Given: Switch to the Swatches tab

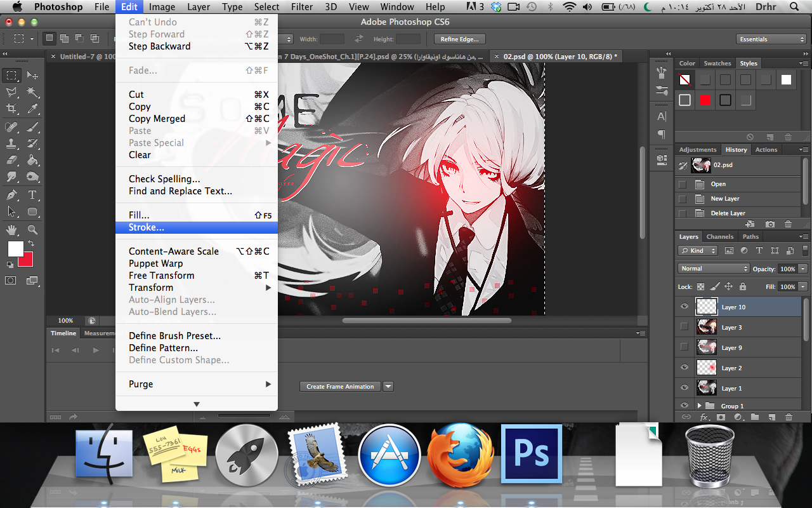Looking at the screenshot, I should coord(717,63).
